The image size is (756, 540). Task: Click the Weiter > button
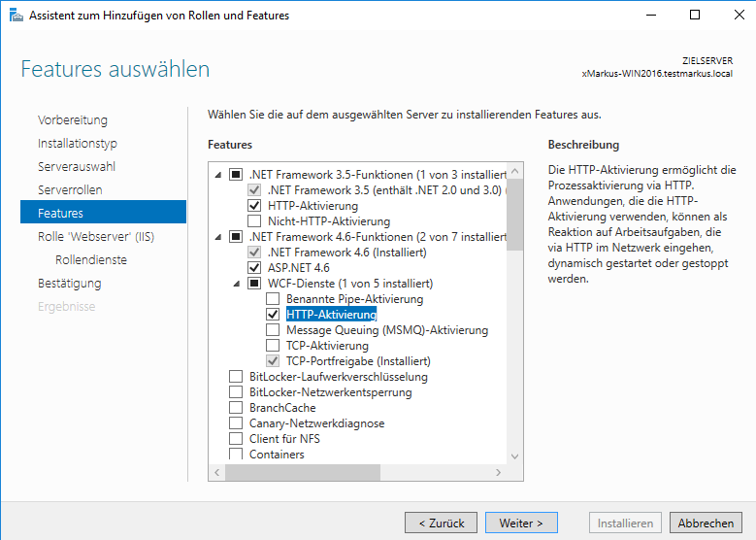[521, 523]
